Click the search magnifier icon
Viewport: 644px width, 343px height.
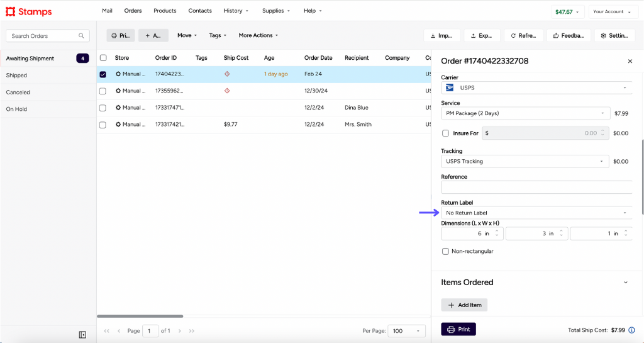[x=81, y=36]
